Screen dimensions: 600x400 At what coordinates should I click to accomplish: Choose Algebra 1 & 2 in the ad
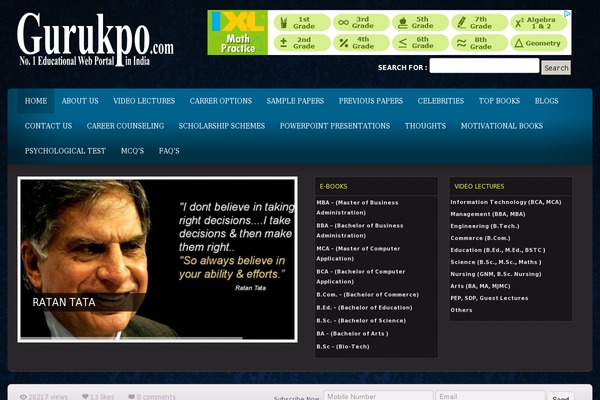point(538,23)
